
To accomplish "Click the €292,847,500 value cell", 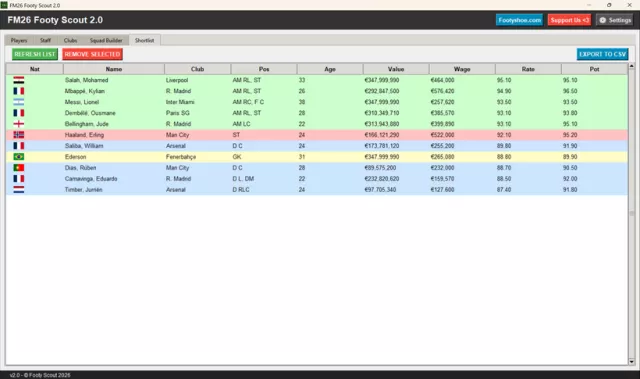I will tap(382, 91).
